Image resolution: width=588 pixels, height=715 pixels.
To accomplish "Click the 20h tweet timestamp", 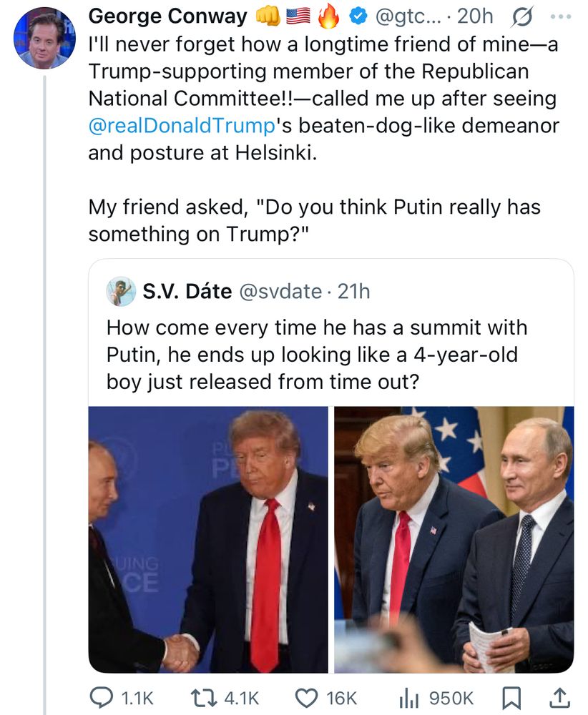I will 474,16.
